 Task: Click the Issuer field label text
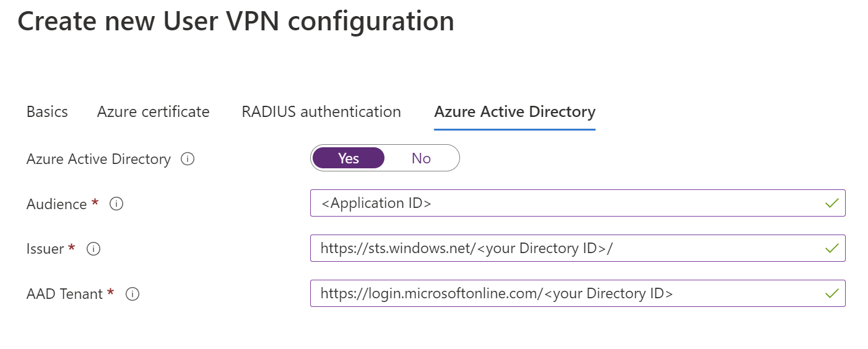point(45,249)
